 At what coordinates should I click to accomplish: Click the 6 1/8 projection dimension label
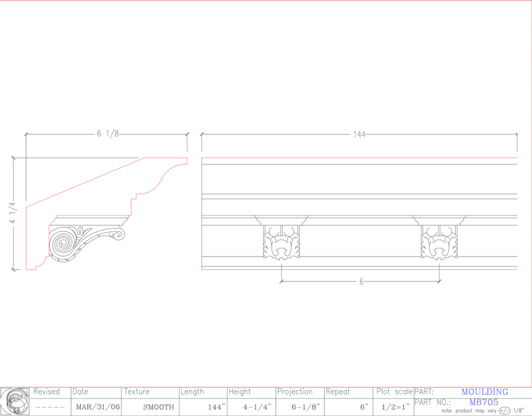(x=108, y=134)
